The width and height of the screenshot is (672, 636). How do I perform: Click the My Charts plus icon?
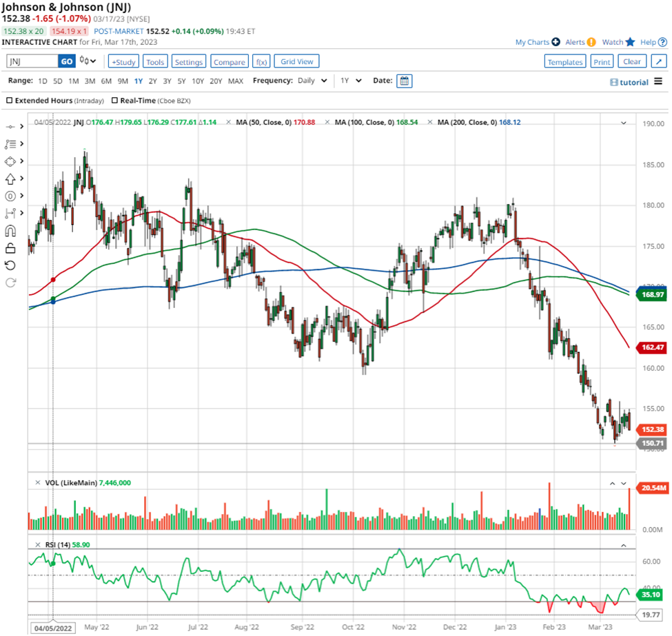[556, 42]
